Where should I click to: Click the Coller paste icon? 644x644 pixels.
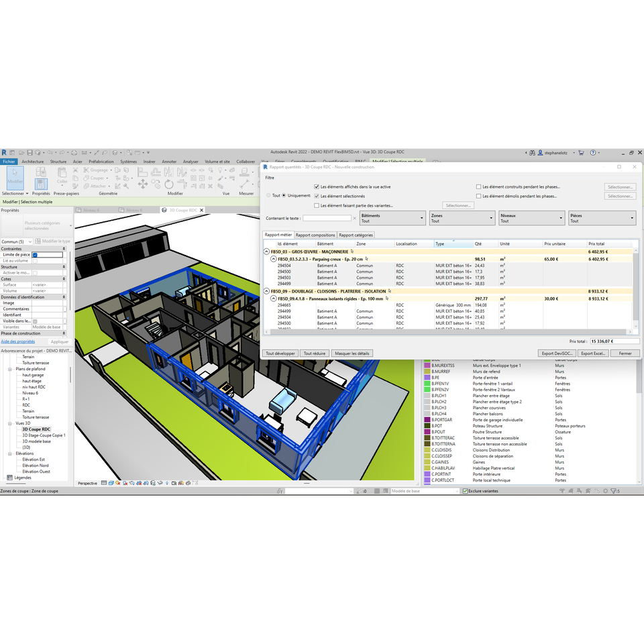62,175
